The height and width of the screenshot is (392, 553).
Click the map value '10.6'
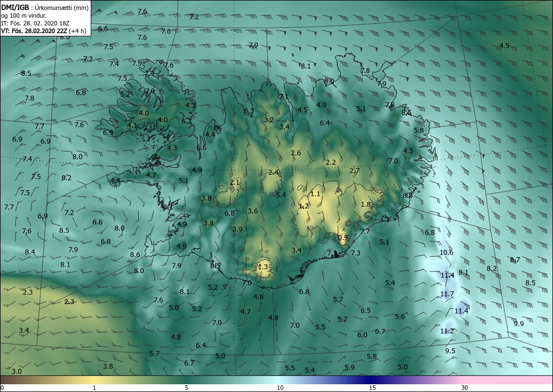tap(446, 253)
